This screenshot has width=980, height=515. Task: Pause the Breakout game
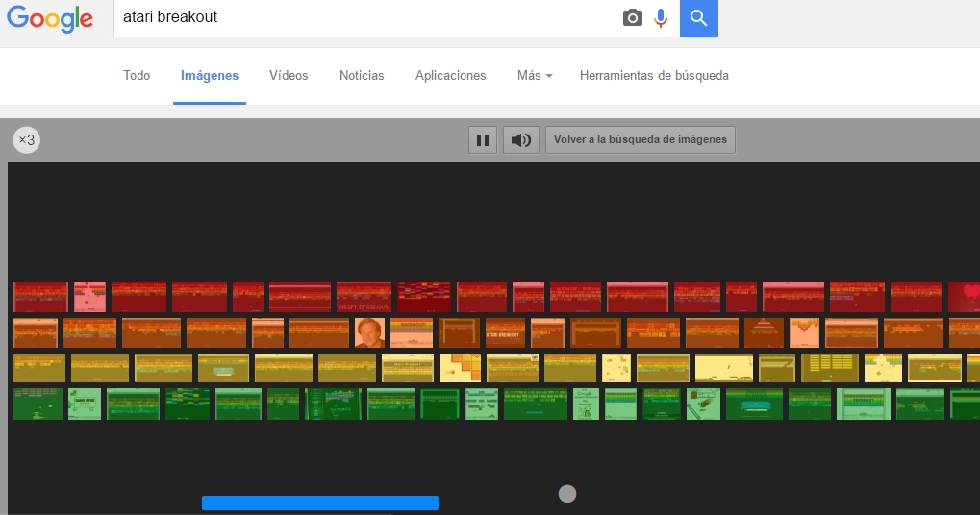click(483, 140)
